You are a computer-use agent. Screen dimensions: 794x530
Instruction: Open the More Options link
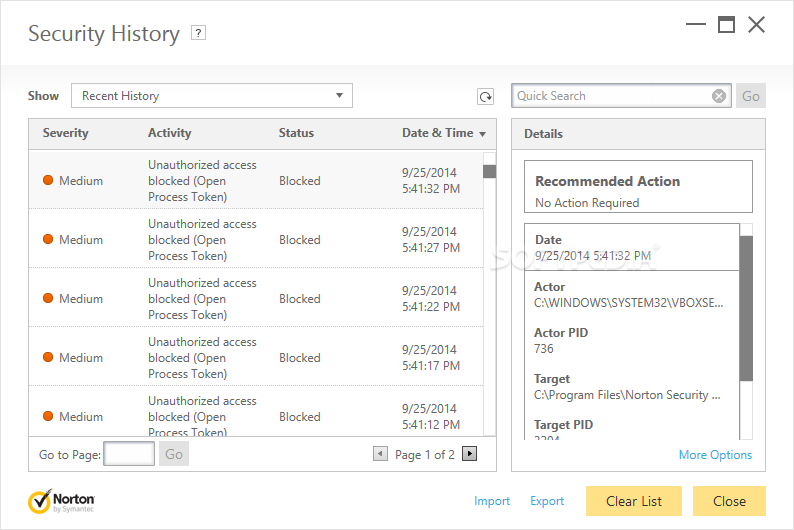click(x=715, y=455)
